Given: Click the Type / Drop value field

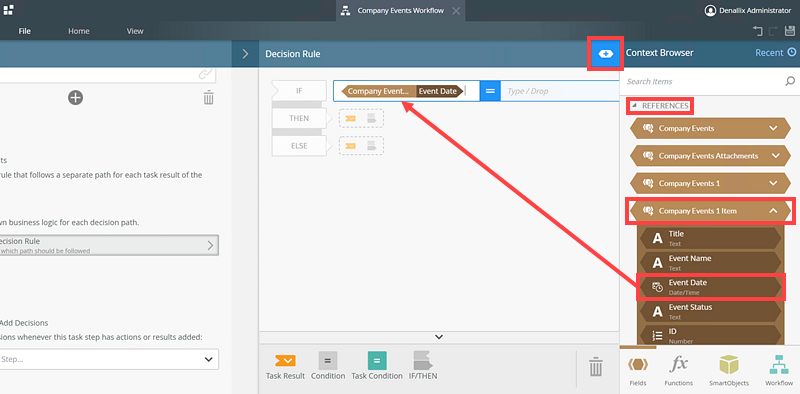Looking at the screenshot, I should [560, 91].
